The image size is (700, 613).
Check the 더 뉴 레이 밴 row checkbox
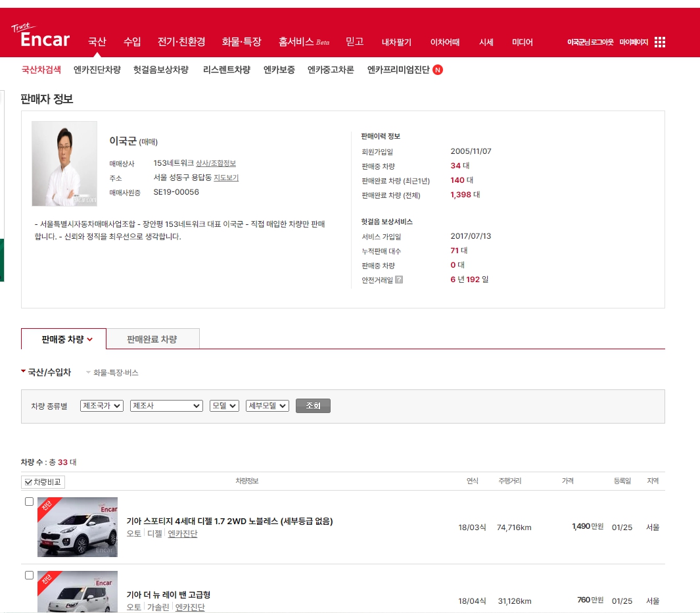tap(30, 576)
